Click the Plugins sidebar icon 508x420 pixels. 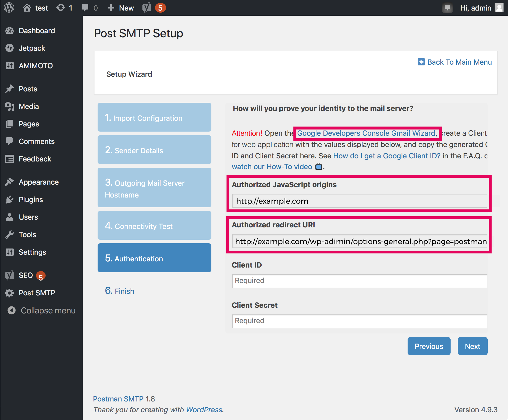pyautogui.click(x=10, y=199)
